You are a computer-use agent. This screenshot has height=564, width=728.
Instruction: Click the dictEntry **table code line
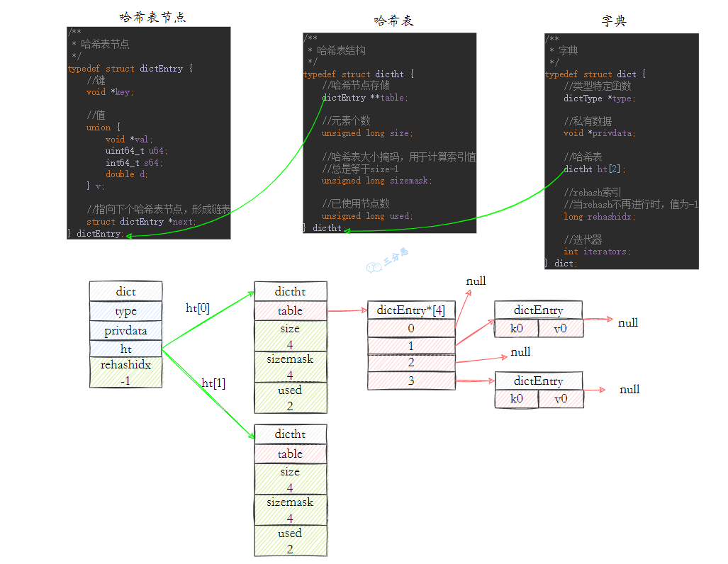[365, 98]
